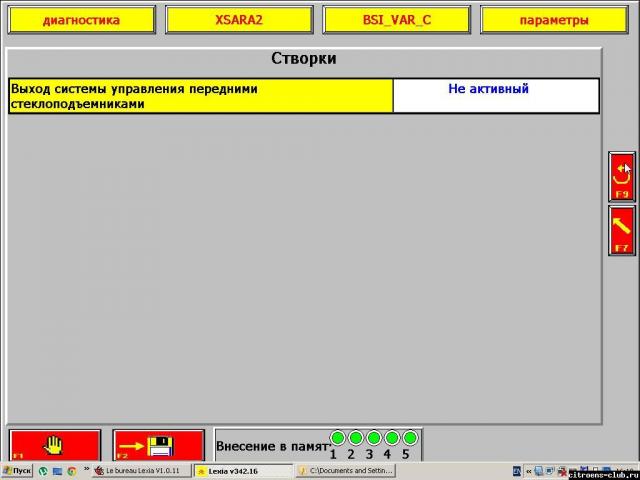This screenshot has height=480, width=640.
Task: Select memory slot indicator 2
Action: pos(356,438)
